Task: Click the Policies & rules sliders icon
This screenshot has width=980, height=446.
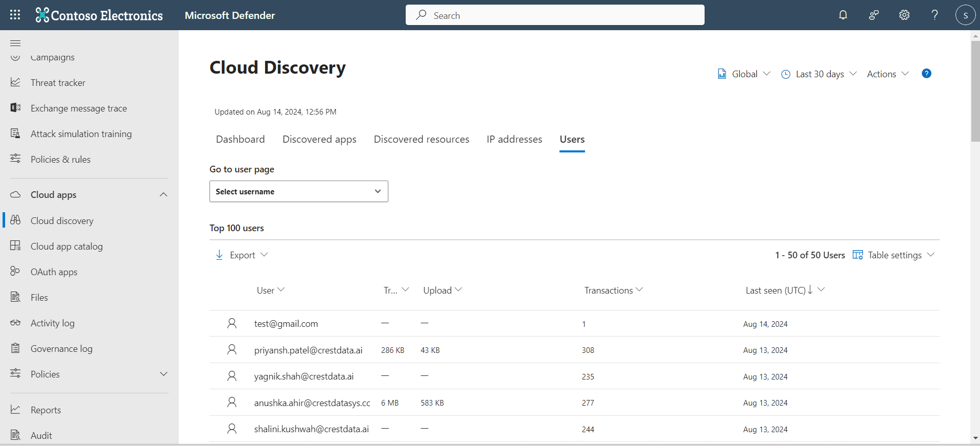Action: (x=15, y=159)
